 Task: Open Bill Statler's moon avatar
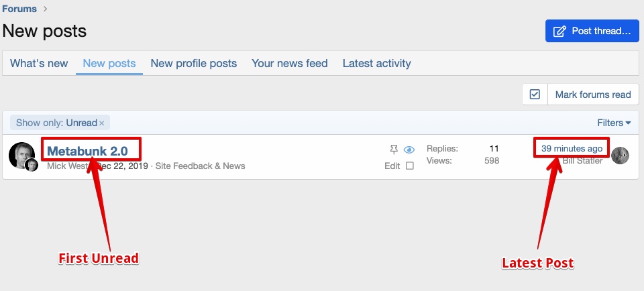(x=620, y=155)
